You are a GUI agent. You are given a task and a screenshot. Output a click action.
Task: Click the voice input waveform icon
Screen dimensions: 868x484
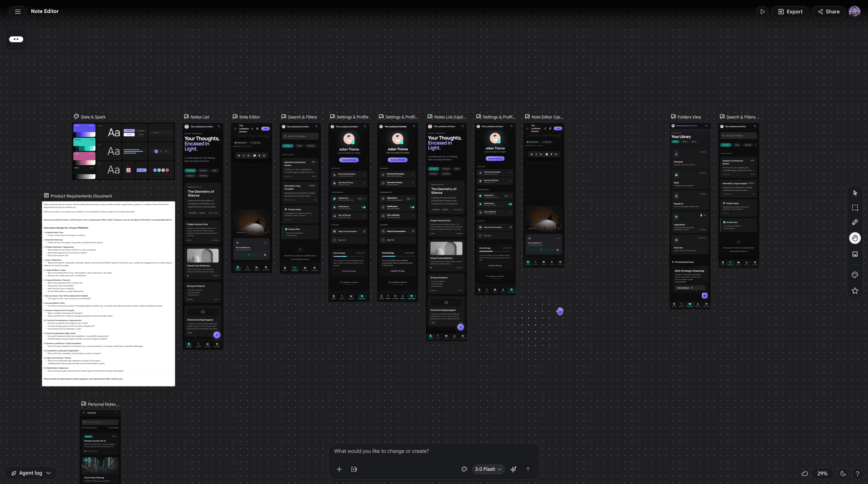click(513, 469)
